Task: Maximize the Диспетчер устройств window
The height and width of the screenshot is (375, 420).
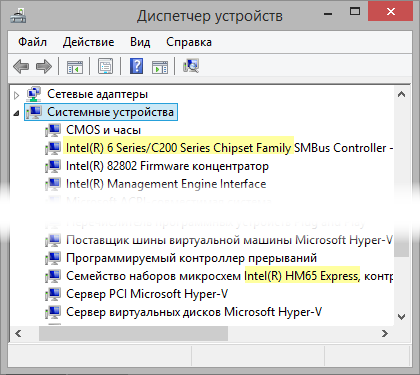Action: pyautogui.click(x=355, y=12)
